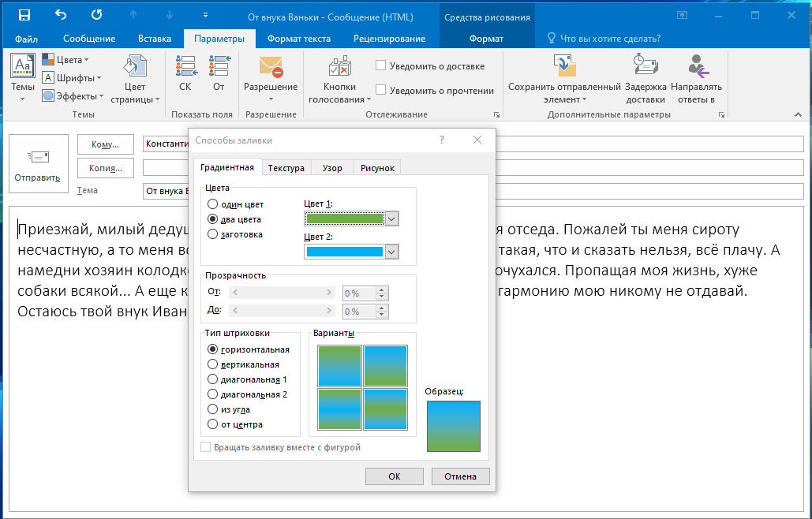This screenshot has width=812, height=519.
Task: Open the Отслеживание group dialog launcher
Action: pyautogui.click(x=496, y=115)
